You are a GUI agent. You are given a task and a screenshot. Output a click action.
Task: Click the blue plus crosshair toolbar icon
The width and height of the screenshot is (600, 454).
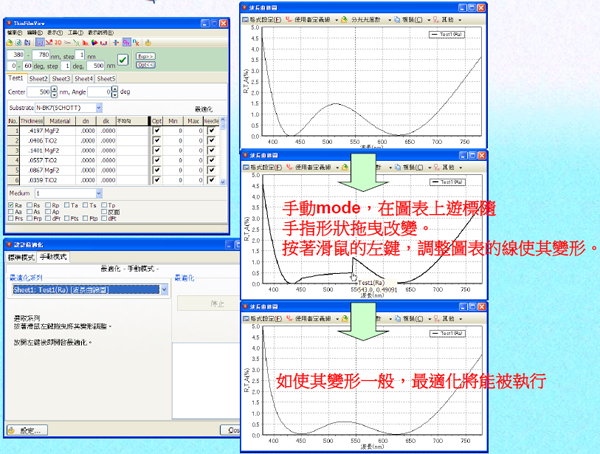[x=116, y=43]
